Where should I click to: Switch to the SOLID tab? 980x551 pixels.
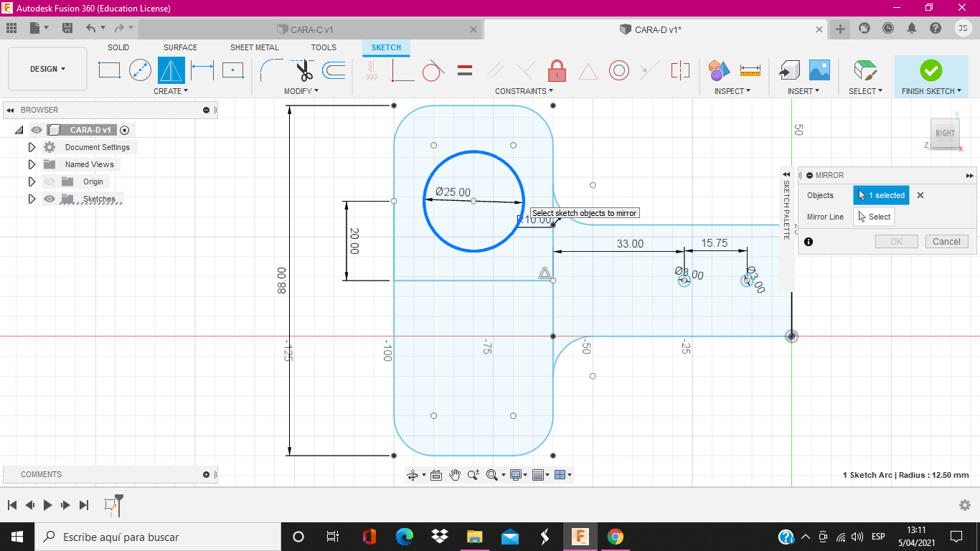(118, 47)
